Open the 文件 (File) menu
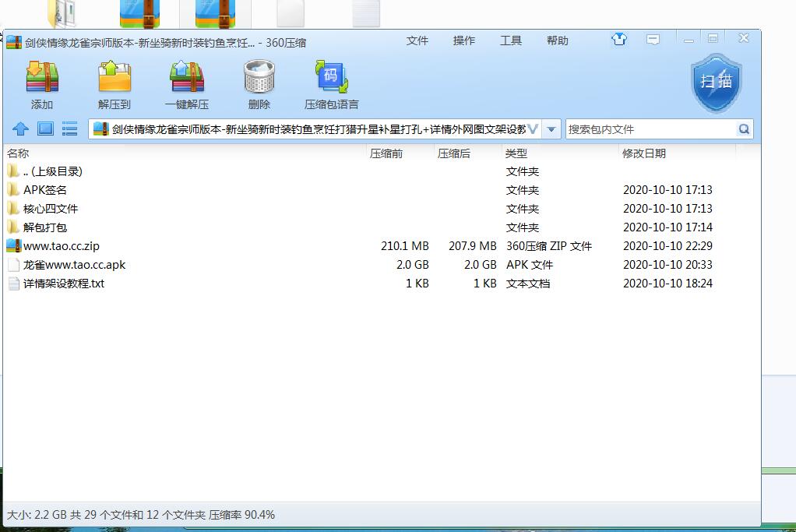Viewport: 796px width, 532px height. pyautogui.click(x=417, y=41)
